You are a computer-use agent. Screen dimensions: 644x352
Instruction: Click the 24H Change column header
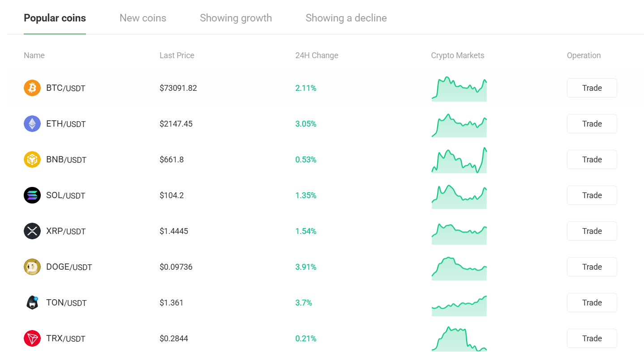317,55
